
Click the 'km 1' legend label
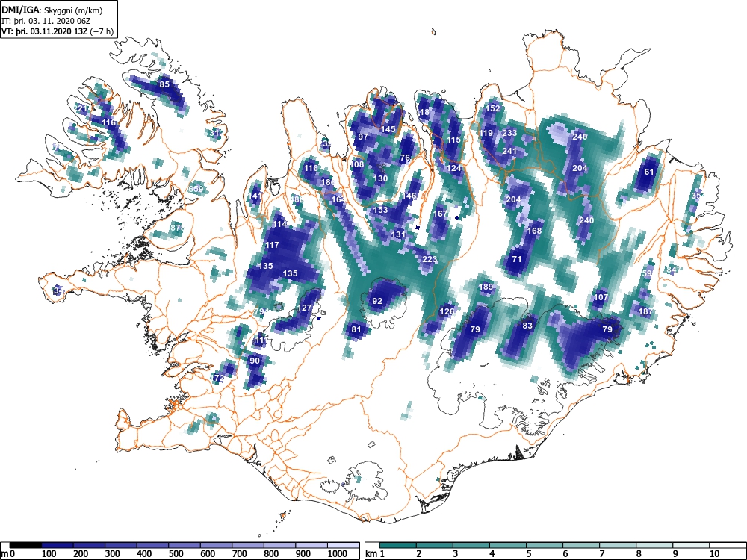(x=375, y=554)
